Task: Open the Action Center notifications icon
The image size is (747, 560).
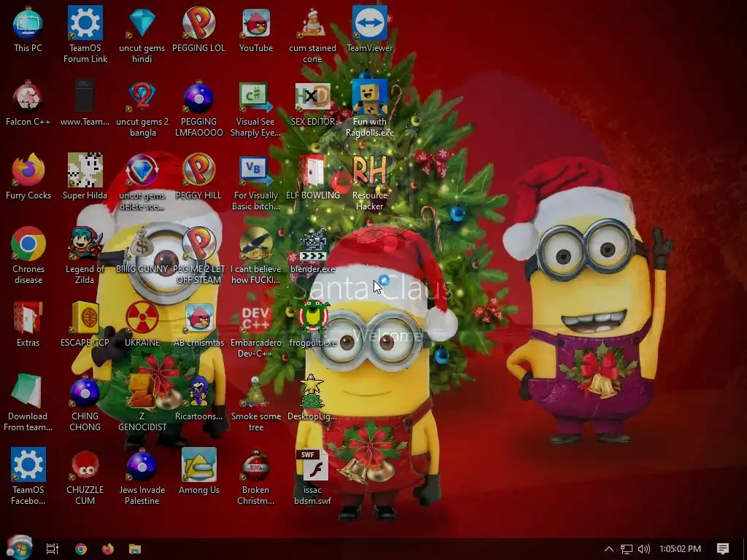Action: point(723,549)
